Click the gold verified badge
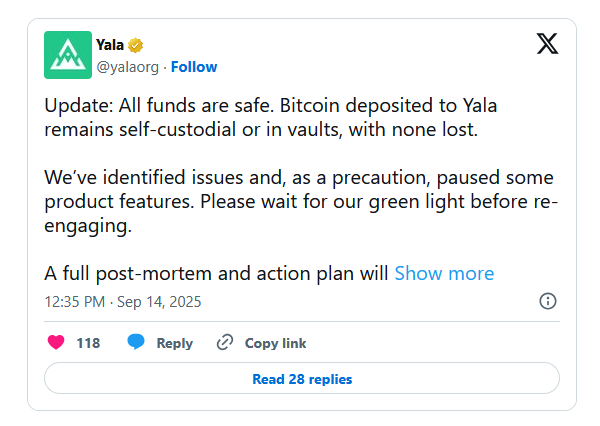600x426 pixels. (135, 45)
